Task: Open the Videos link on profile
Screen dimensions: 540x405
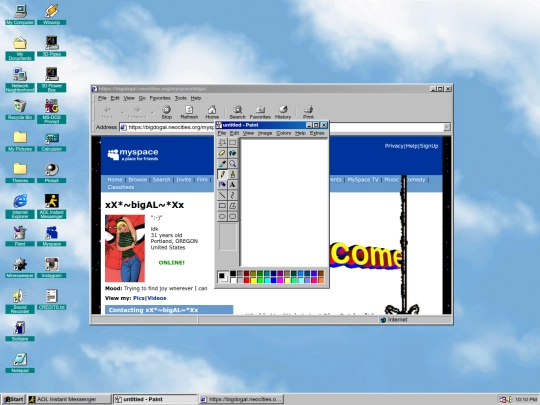Action: click(157, 298)
